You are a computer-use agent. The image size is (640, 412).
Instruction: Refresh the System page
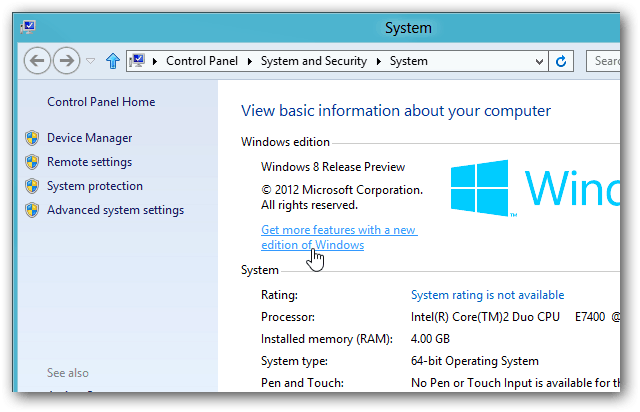[561, 61]
